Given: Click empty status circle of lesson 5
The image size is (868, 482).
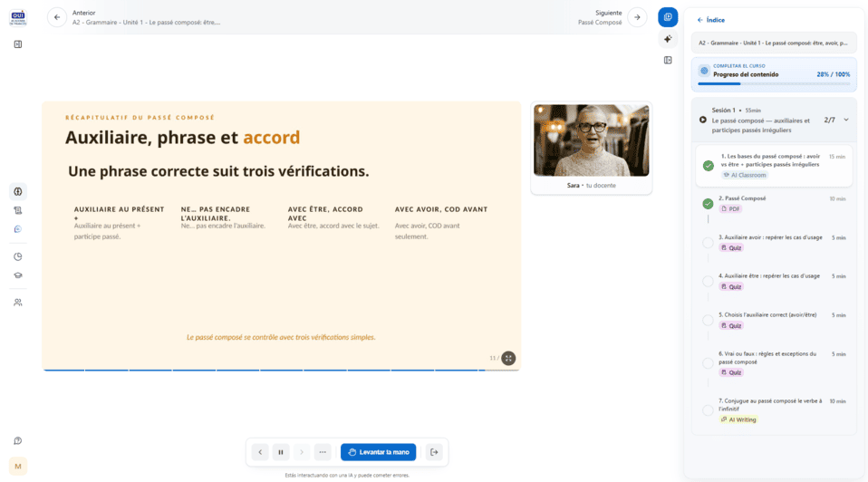Looking at the screenshot, I should [708, 321].
